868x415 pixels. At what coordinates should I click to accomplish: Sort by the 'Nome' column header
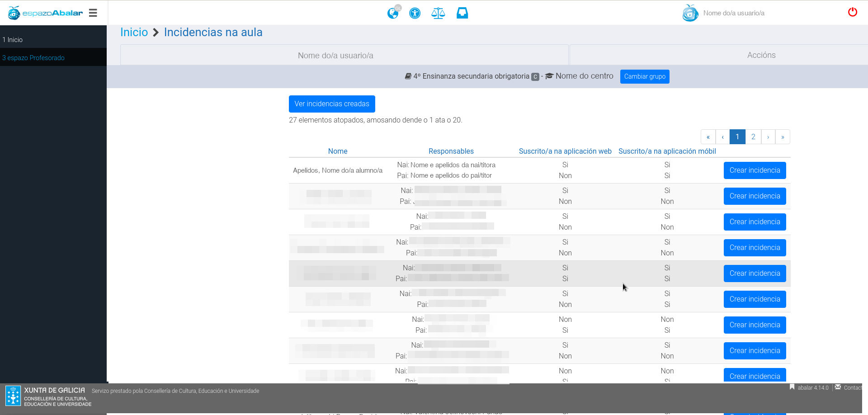pyautogui.click(x=338, y=151)
